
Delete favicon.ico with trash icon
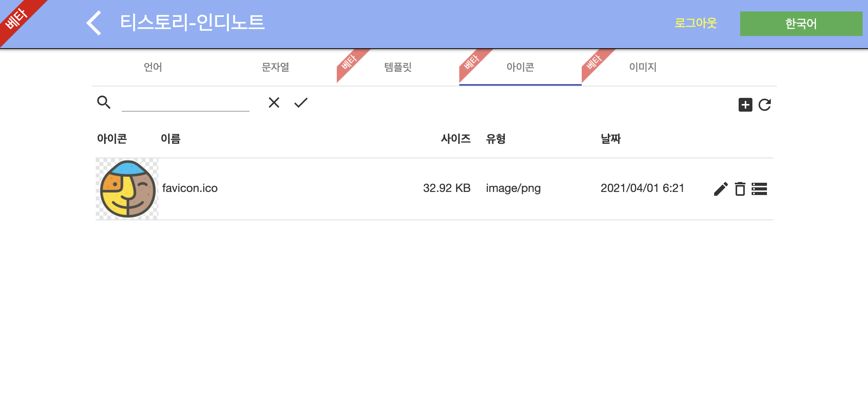(x=740, y=189)
